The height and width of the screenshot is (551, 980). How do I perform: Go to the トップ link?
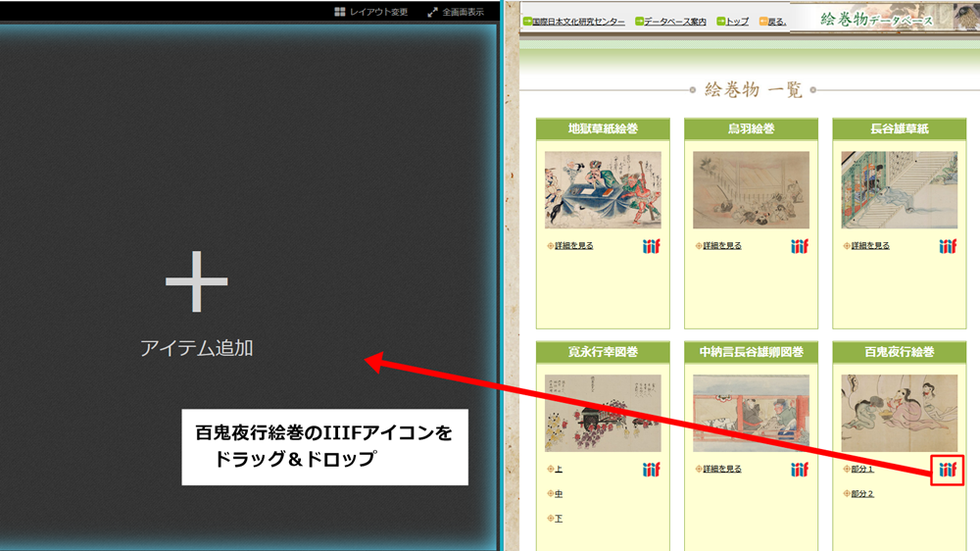point(737,22)
